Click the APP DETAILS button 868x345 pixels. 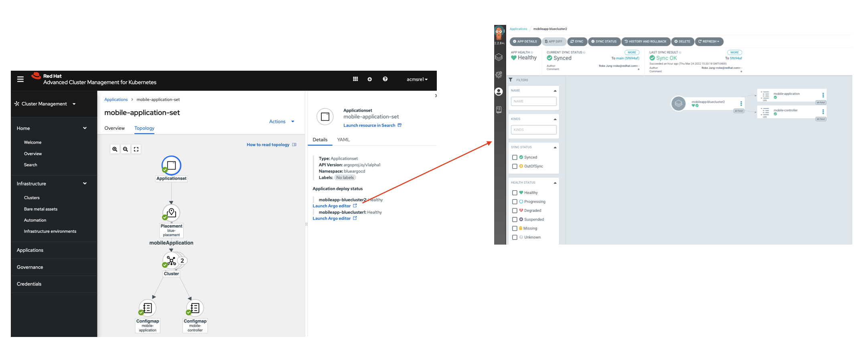coord(525,41)
